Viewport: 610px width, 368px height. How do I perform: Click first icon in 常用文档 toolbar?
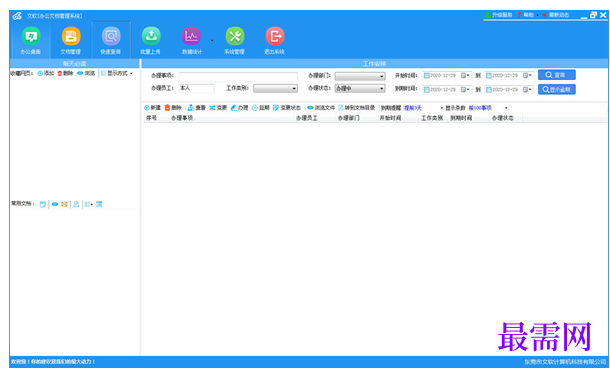[43, 204]
